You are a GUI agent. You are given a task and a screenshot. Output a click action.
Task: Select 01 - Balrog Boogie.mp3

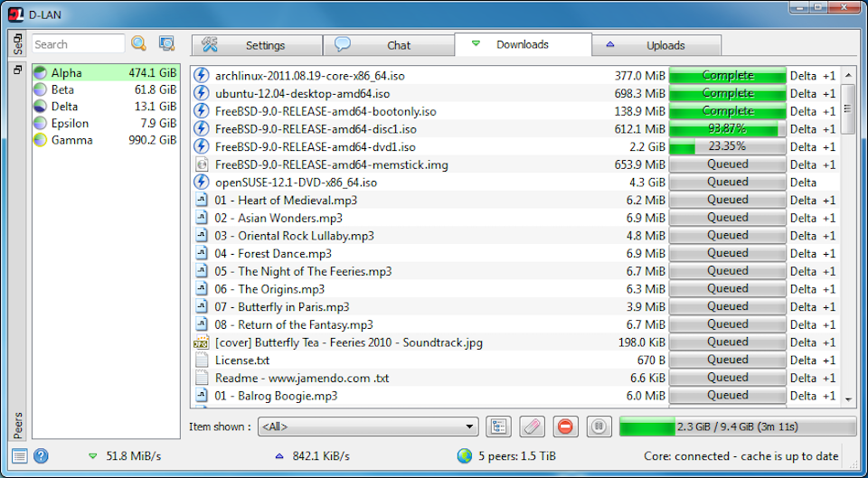point(277,396)
